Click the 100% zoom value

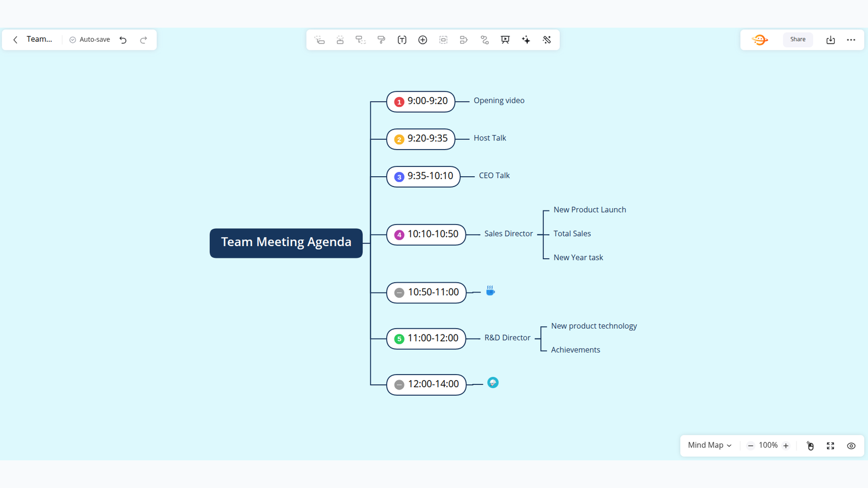click(x=768, y=445)
